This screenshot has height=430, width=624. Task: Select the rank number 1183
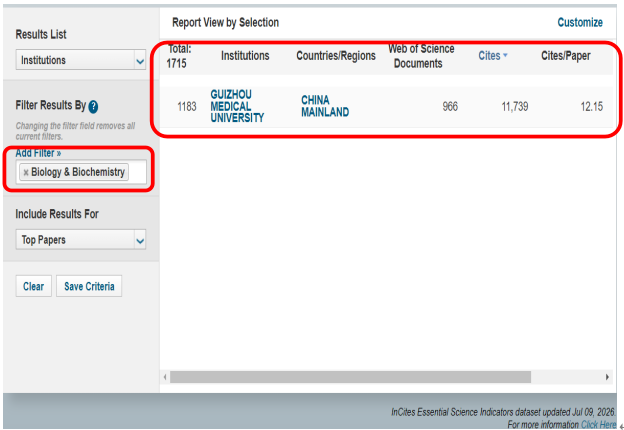pos(187,107)
